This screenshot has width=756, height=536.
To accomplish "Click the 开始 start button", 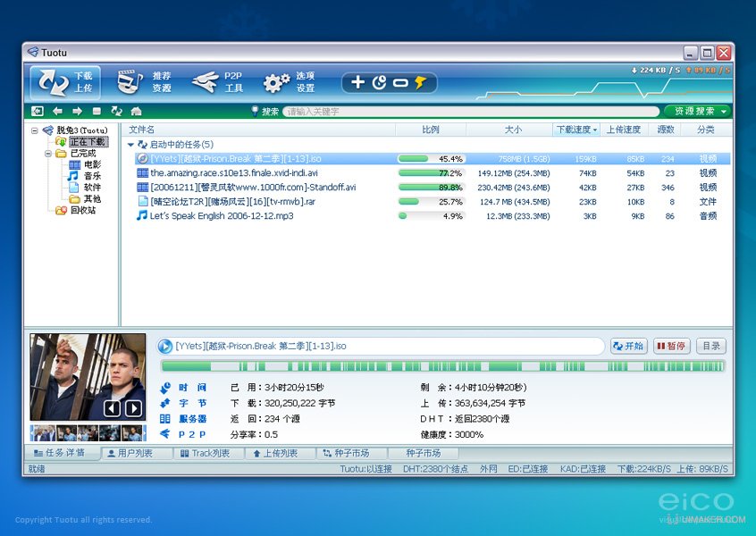I will coord(629,346).
